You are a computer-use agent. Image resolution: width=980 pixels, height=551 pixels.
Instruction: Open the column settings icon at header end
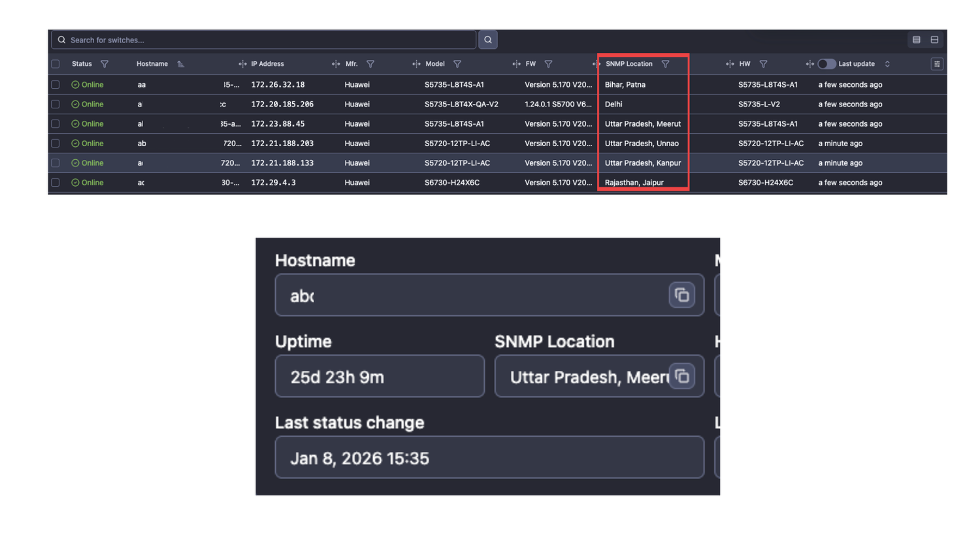click(937, 64)
